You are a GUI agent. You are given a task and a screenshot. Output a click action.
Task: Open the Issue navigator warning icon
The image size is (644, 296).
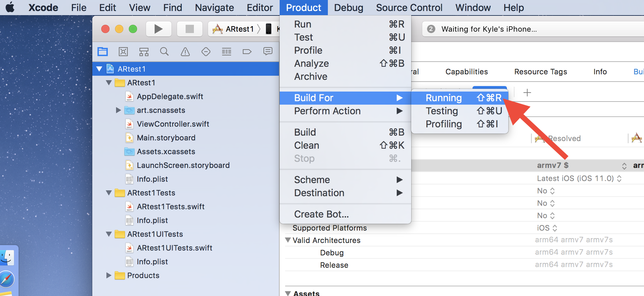pos(185,52)
